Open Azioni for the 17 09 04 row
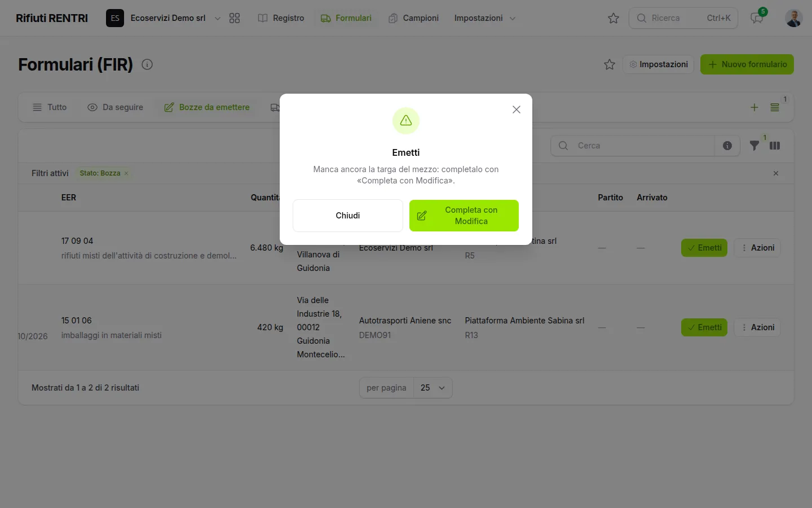812x508 pixels. [x=757, y=248]
